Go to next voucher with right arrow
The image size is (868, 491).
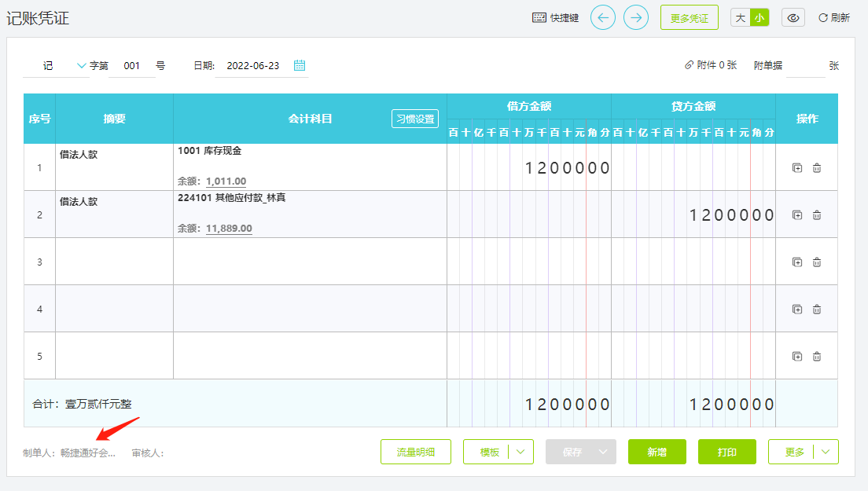pyautogui.click(x=636, y=18)
